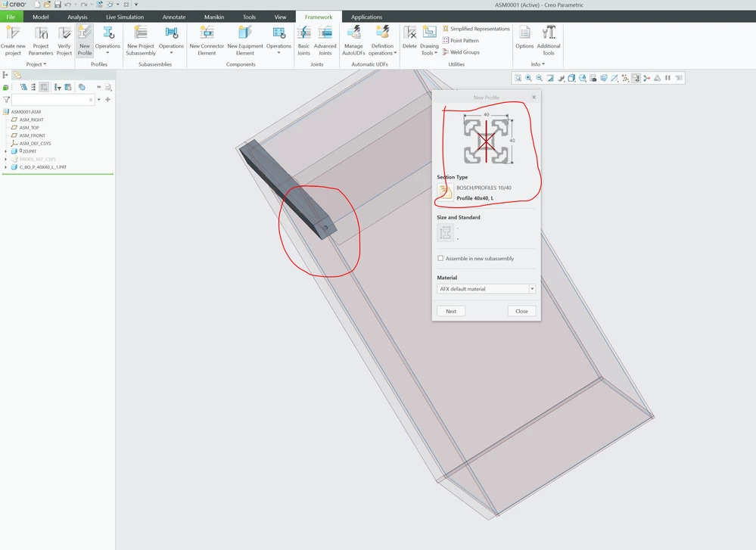Open Components Operations dropdown
Viewport: 756px width, 550px height.
pyautogui.click(x=278, y=41)
